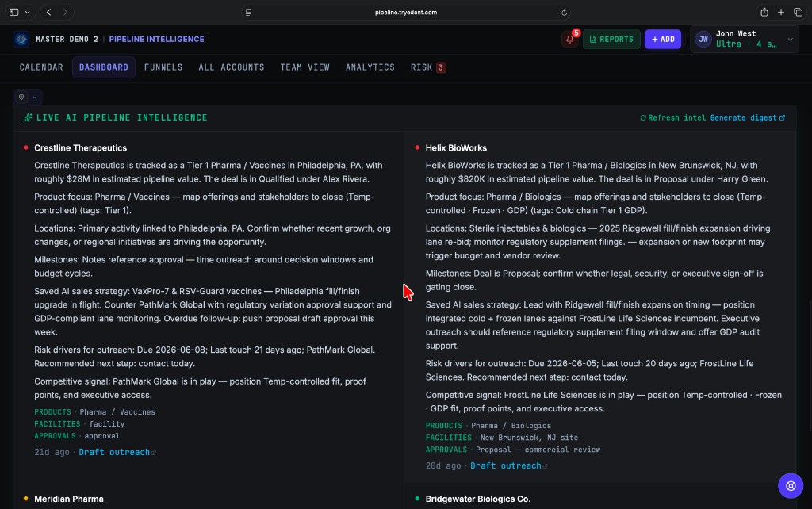This screenshot has width=812, height=509.
Task: Click the PIPELINE INTELLIGENCE header label
Action: click(x=156, y=40)
